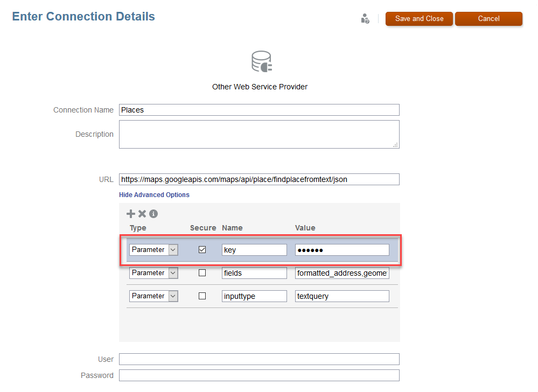Image resolution: width=538 pixels, height=392 pixels.
Task: Uncheck the Secure checkbox for key
Action: point(202,250)
